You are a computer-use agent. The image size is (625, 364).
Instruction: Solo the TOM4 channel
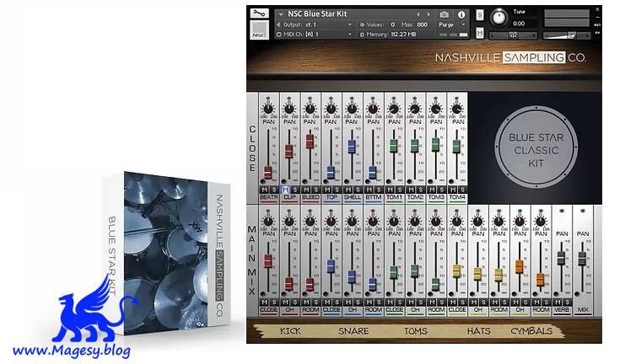pyautogui.click(x=462, y=190)
